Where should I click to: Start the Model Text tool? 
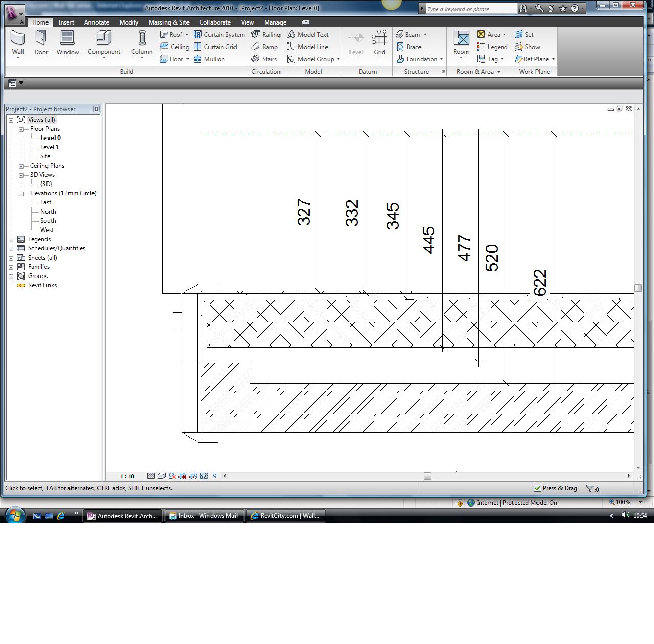coord(308,35)
